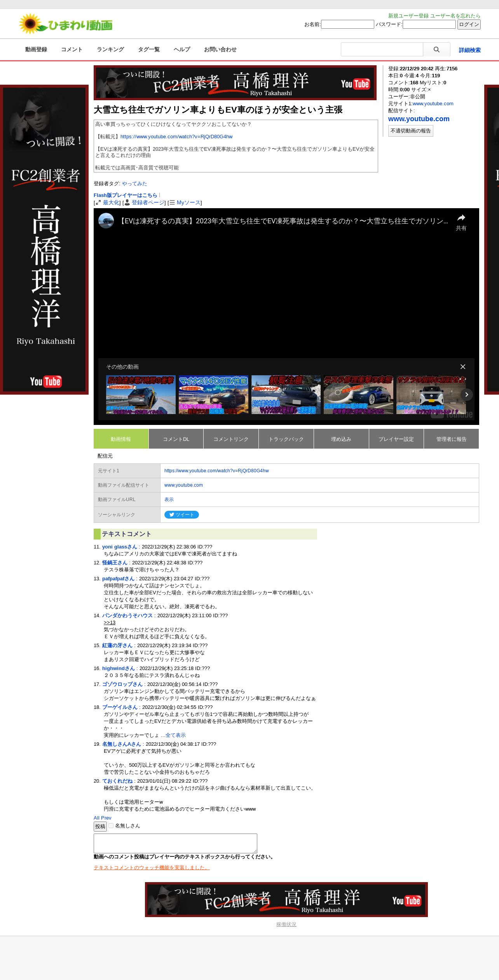Open the 登録者ページ link
The image size is (499, 980).
pos(148,202)
